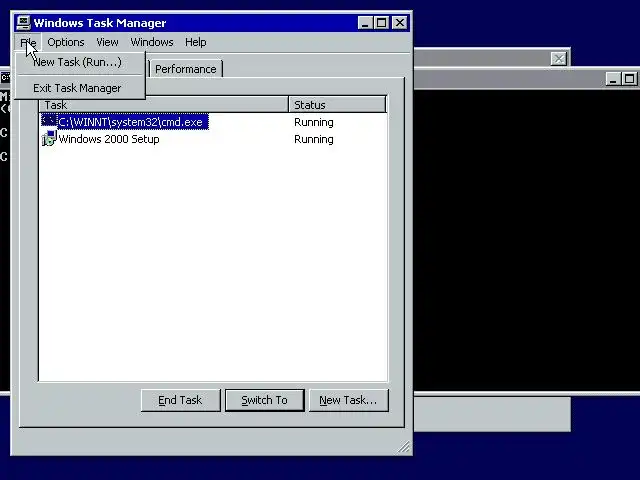Minimize the background command prompt window
640x480 pixels.
click(613, 79)
